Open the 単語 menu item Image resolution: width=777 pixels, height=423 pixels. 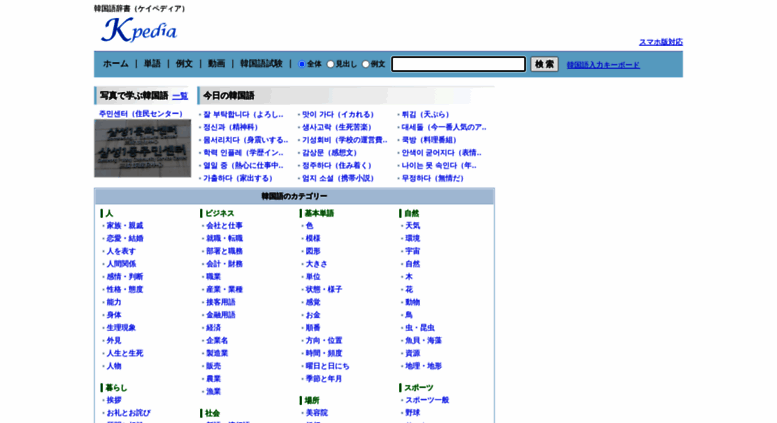pyautogui.click(x=152, y=64)
